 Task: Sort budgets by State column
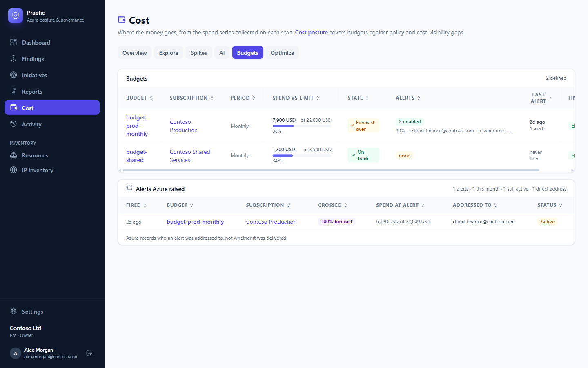tap(358, 98)
